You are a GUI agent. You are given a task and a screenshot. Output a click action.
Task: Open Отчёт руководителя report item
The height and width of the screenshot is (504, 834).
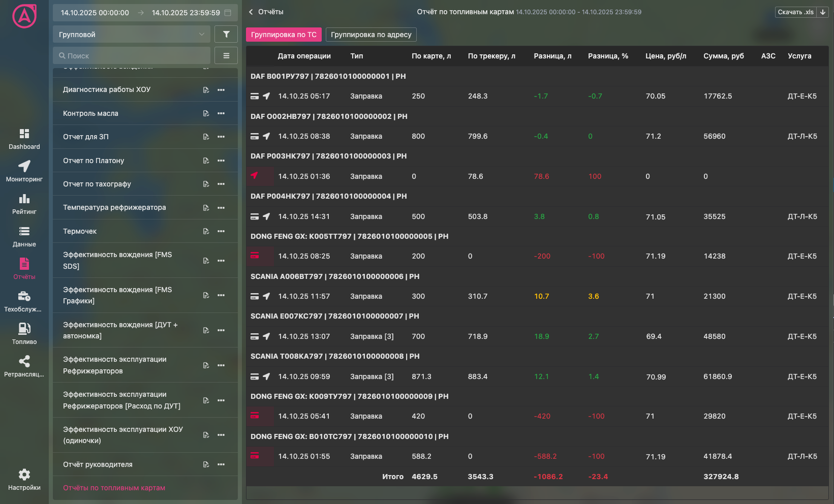pos(98,464)
